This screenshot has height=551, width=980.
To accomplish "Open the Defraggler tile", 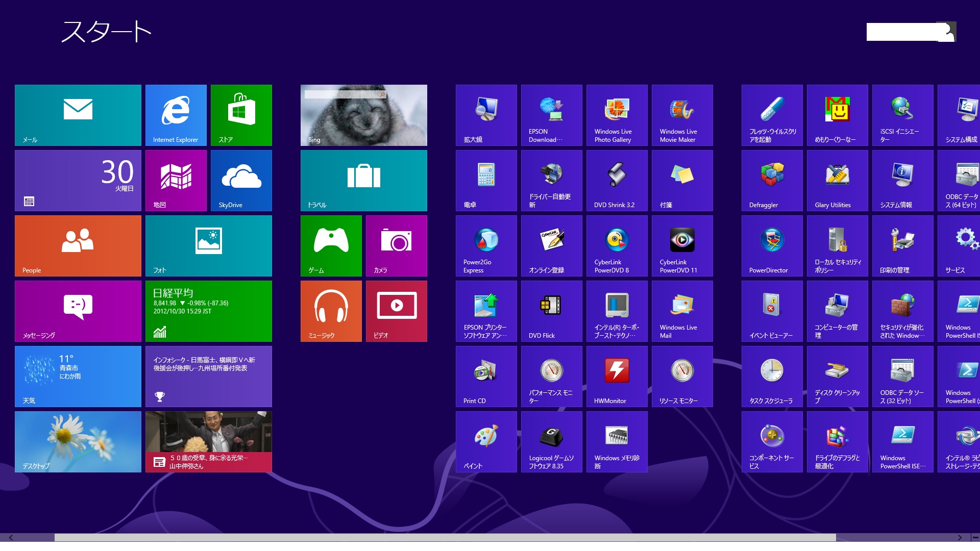I will click(772, 180).
